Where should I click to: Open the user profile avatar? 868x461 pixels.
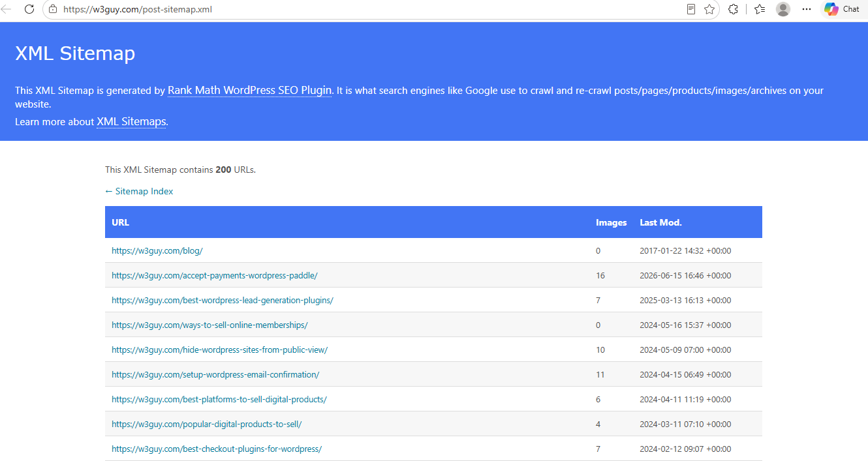click(783, 9)
